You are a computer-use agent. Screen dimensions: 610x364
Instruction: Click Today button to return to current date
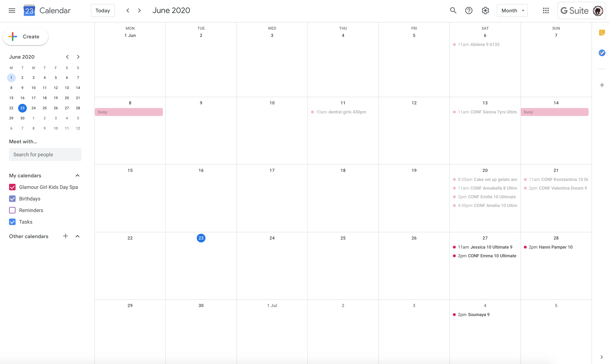[103, 10]
